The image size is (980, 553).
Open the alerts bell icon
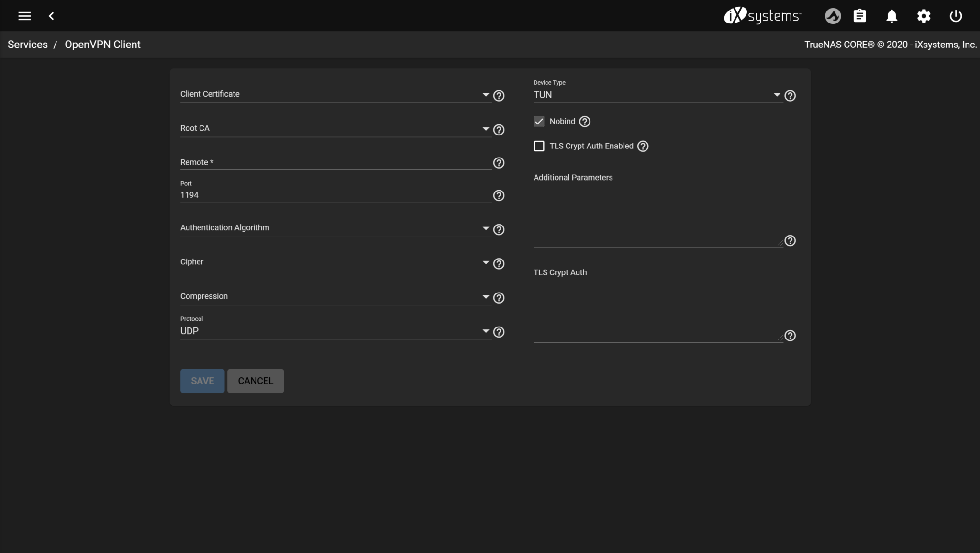tap(891, 16)
